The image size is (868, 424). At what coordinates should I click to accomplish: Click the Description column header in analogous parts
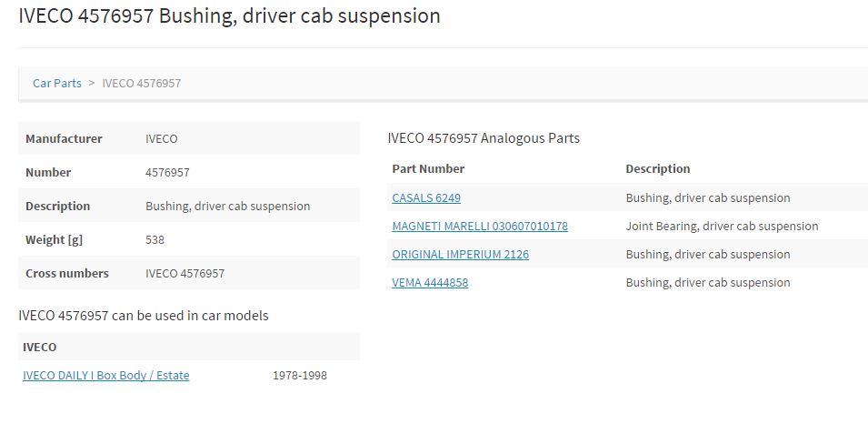pos(657,168)
